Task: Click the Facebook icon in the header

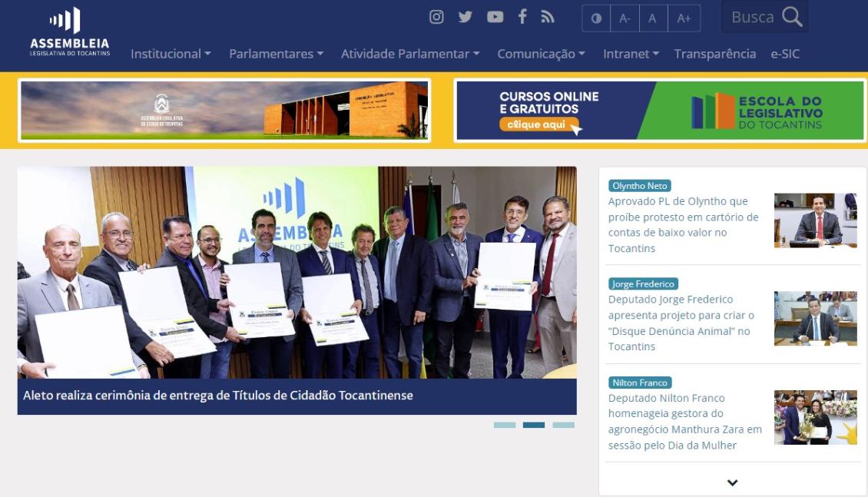Action: click(x=522, y=16)
